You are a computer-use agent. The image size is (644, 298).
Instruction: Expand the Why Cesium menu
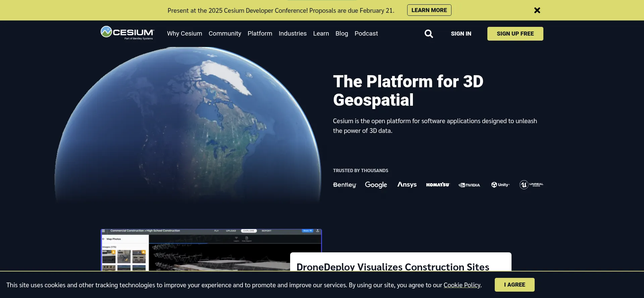[184, 34]
